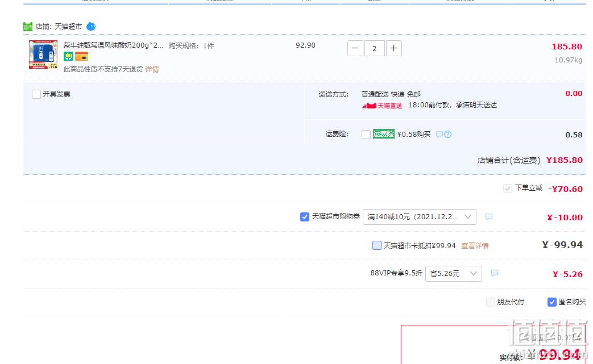Click the 88VIP专享9.5折 label
Screen dimensions: 593x364
coord(396,273)
